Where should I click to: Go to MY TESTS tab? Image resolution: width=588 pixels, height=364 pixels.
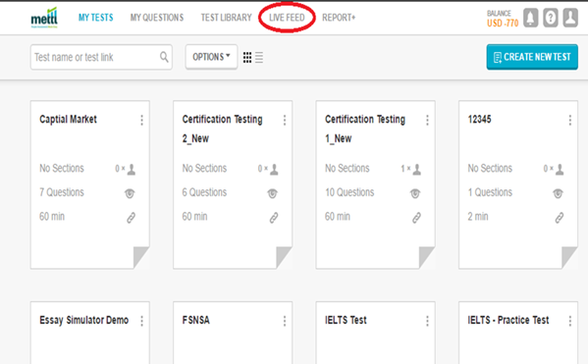(x=95, y=18)
